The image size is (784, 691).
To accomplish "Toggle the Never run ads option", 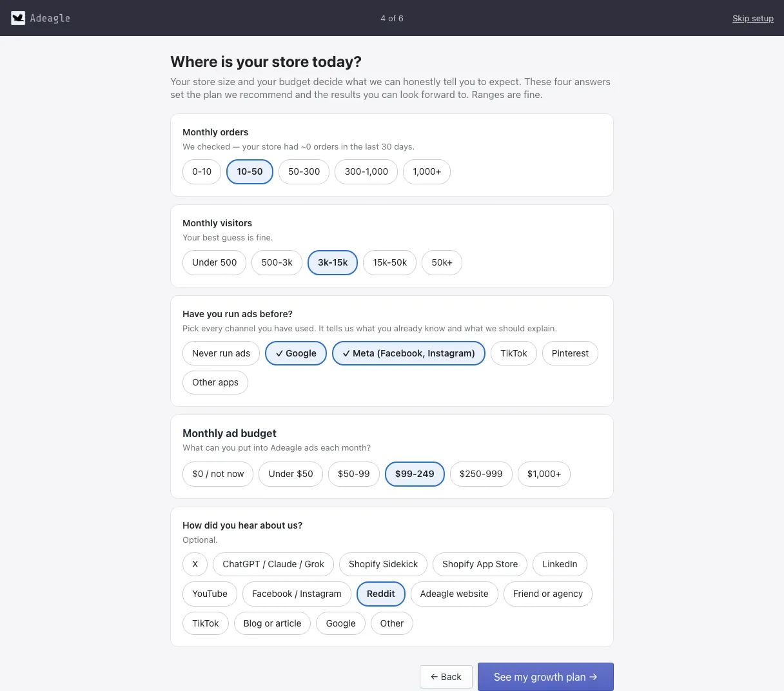I will click(x=221, y=353).
